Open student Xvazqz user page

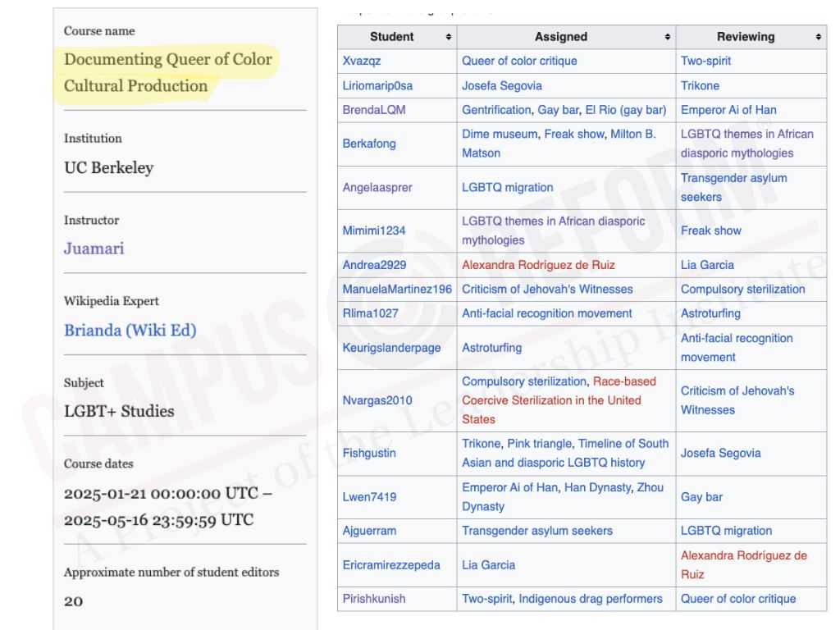click(362, 61)
